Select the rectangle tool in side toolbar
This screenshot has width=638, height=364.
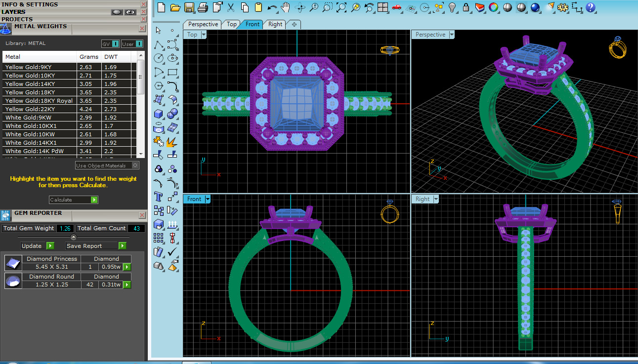coord(172,72)
